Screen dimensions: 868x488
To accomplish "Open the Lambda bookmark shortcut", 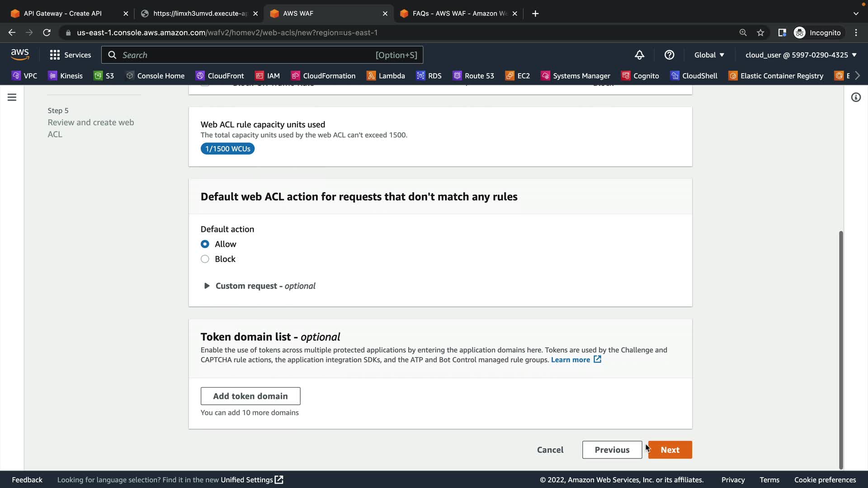I will pos(386,76).
